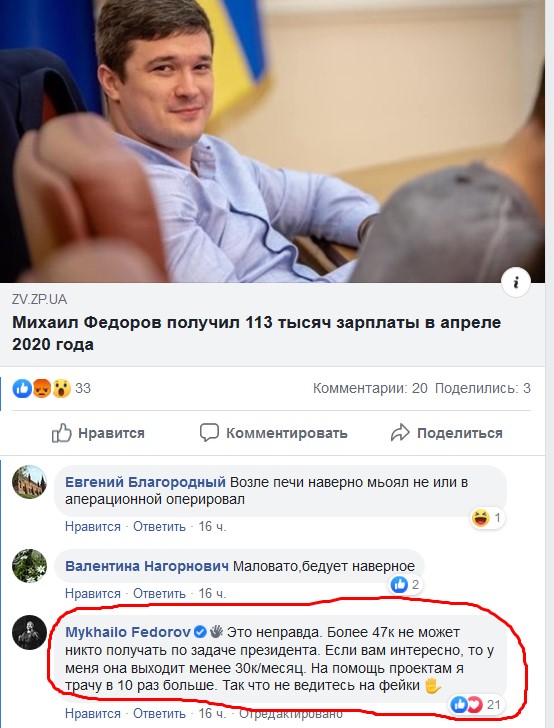The width and height of the screenshot is (554, 728).
Task: Open the ZV.ZP.UA source link
Action: [39, 299]
